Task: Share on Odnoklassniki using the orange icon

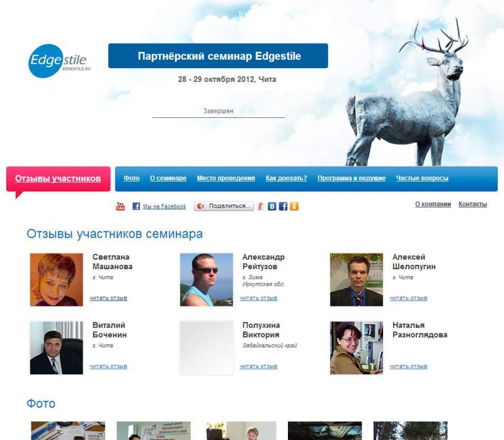Action: [294, 206]
